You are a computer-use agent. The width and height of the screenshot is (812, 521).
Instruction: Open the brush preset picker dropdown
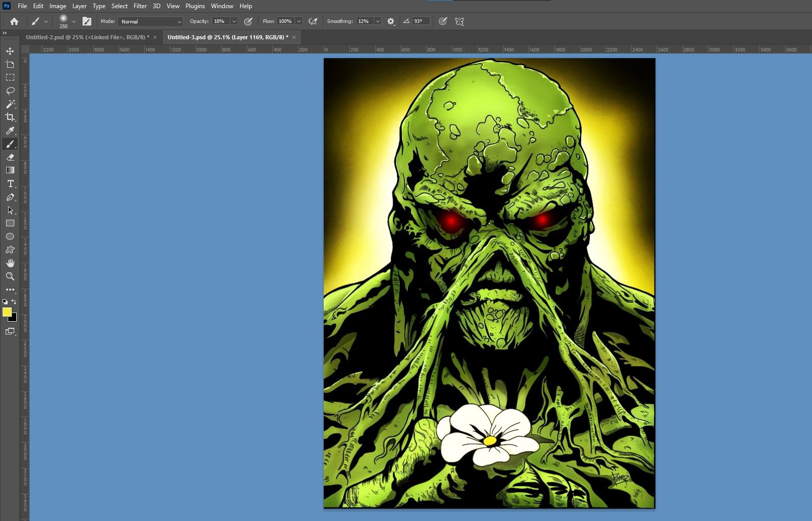(74, 21)
